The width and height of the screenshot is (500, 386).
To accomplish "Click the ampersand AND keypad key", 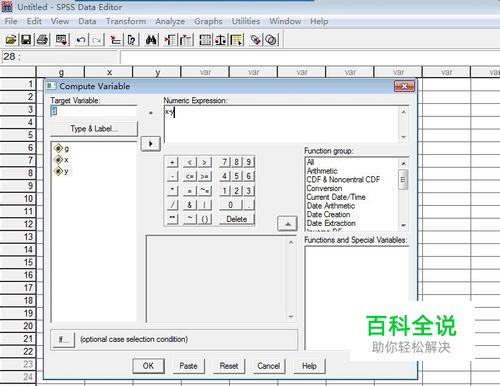I will 189,205.
